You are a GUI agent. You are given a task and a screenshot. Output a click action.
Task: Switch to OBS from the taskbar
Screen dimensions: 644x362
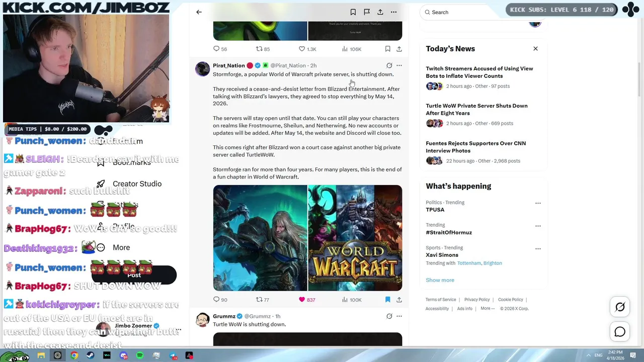[57, 356]
